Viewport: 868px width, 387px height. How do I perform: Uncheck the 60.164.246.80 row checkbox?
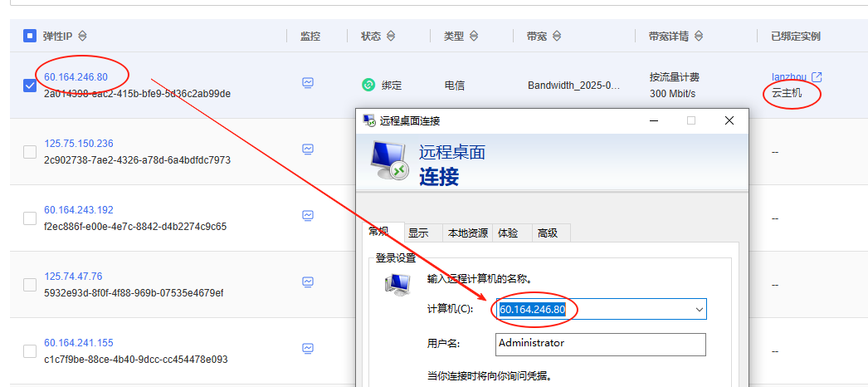point(30,86)
